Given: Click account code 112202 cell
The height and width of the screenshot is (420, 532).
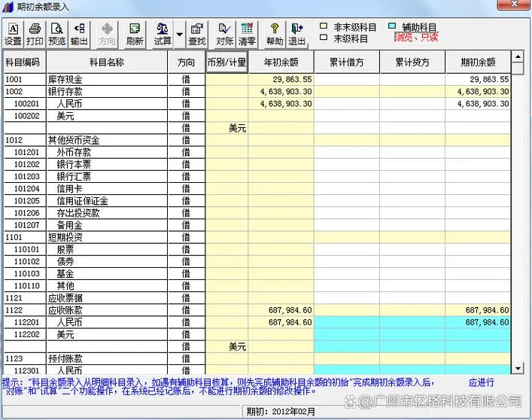Looking at the screenshot, I should 25,334.
